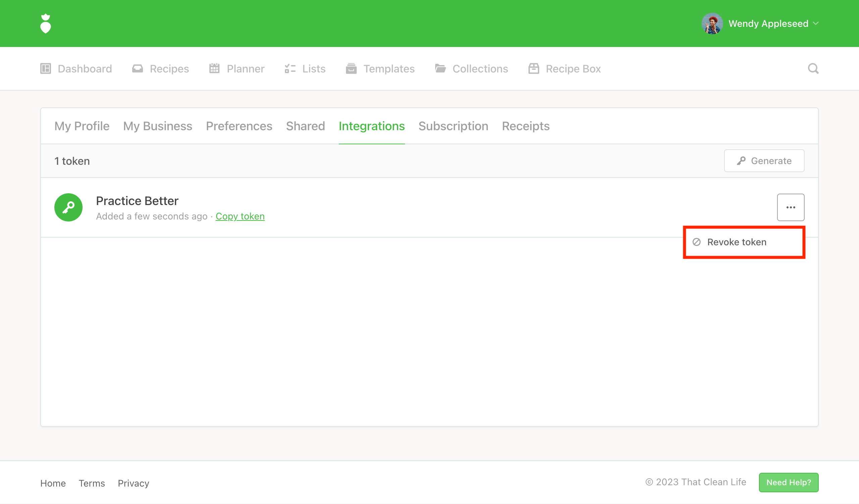Click the Copy token link
Screen dimensions: 859x504
(240, 216)
